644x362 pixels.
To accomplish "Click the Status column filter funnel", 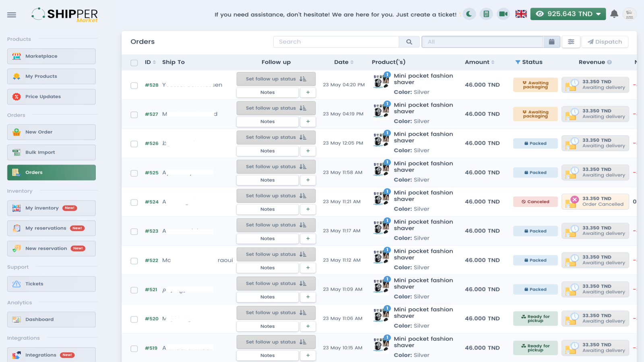I will (518, 62).
